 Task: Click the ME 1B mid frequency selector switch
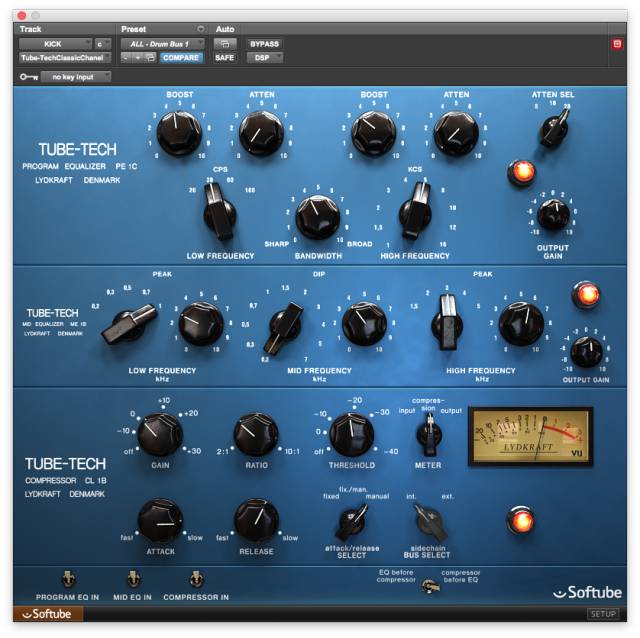click(x=284, y=328)
